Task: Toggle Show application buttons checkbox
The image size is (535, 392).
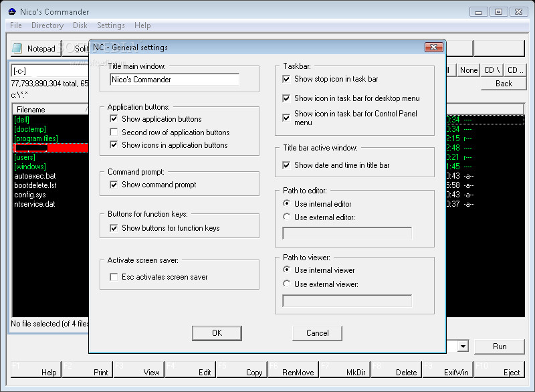Action: [x=114, y=118]
